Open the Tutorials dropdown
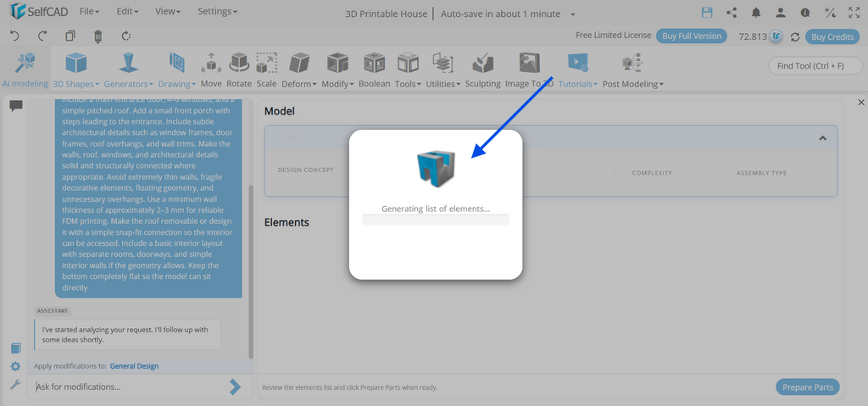Viewport: 868px width, 406px height. pos(578,70)
